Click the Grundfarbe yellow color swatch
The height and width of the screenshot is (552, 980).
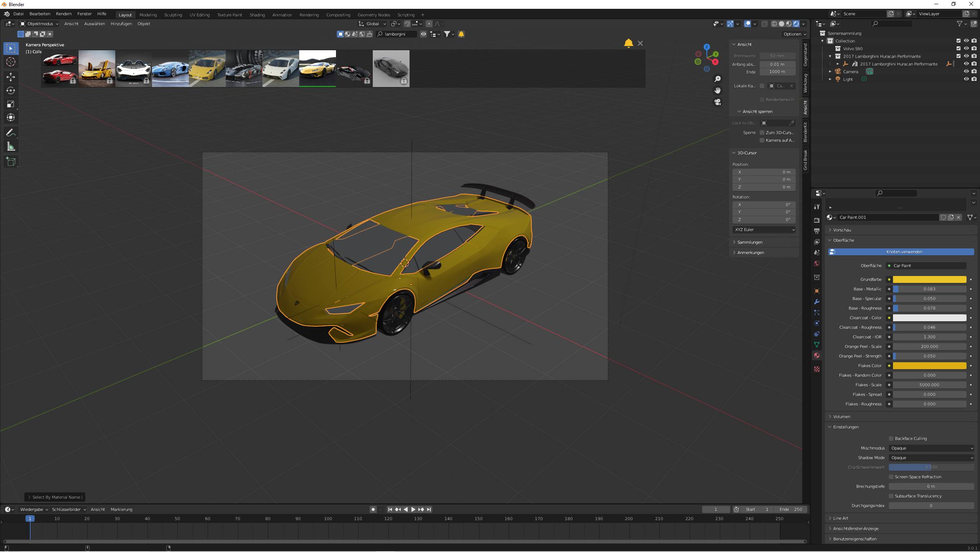coord(929,279)
